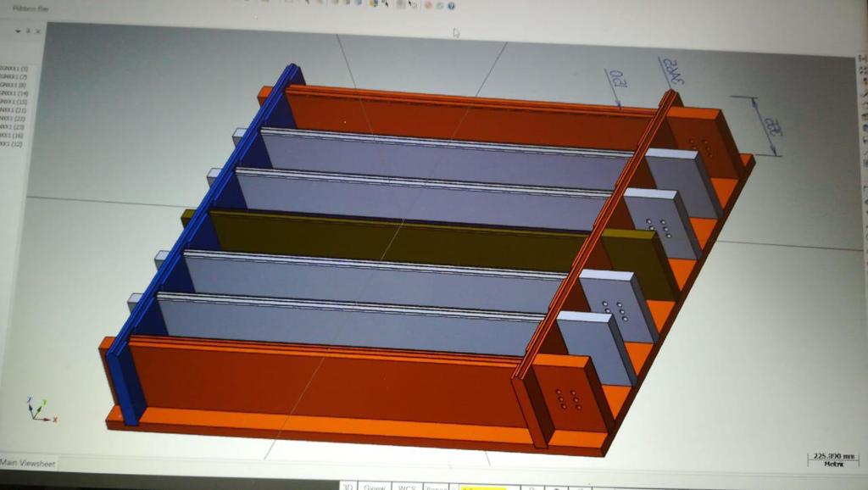Image resolution: width=868 pixels, height=490 pixels.
Task: Select the arrow selection tool icon
Action: click(x=386, y=4)
